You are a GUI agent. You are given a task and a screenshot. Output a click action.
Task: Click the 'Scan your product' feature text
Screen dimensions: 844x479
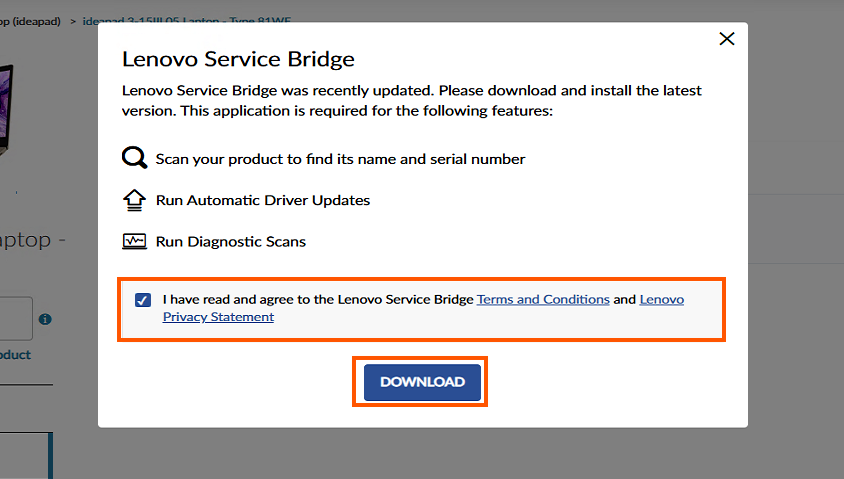coord(340,159)
